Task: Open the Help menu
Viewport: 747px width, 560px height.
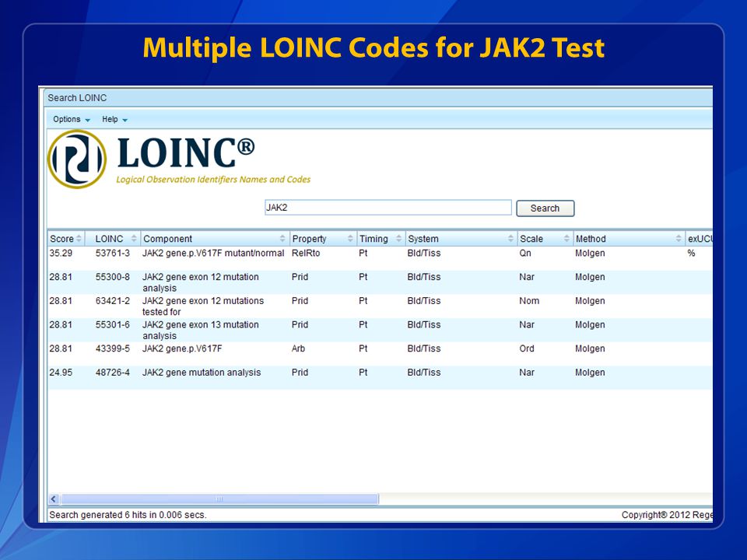Action: point(114,119)
